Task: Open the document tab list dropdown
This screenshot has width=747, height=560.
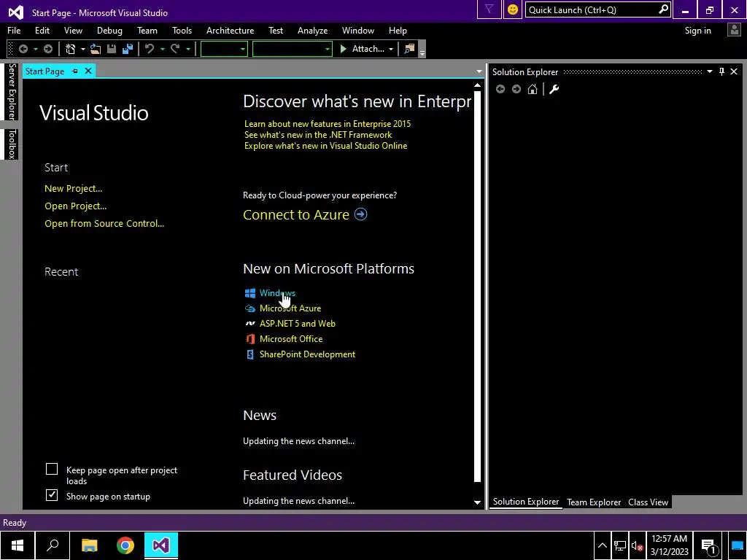Action: [x=479, y=71]
